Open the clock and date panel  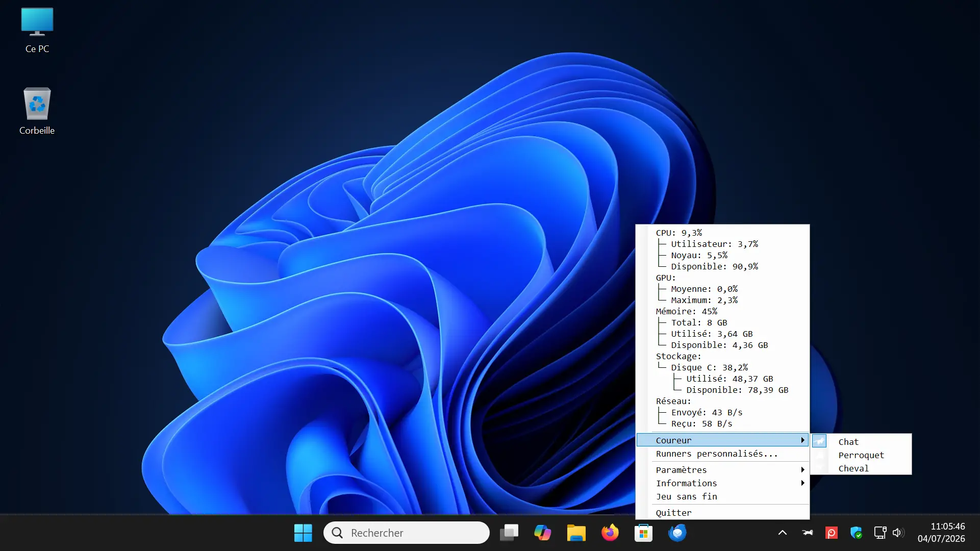[941, 533]
